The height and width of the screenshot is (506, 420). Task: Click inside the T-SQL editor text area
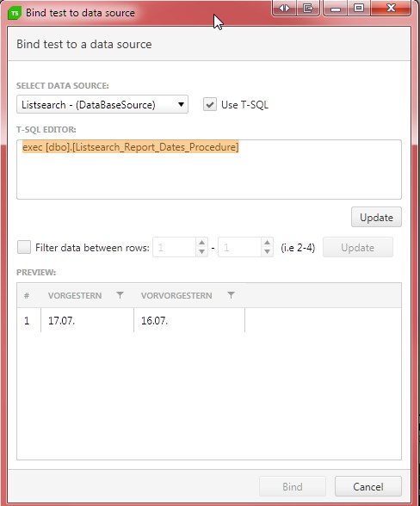(209, 170)
